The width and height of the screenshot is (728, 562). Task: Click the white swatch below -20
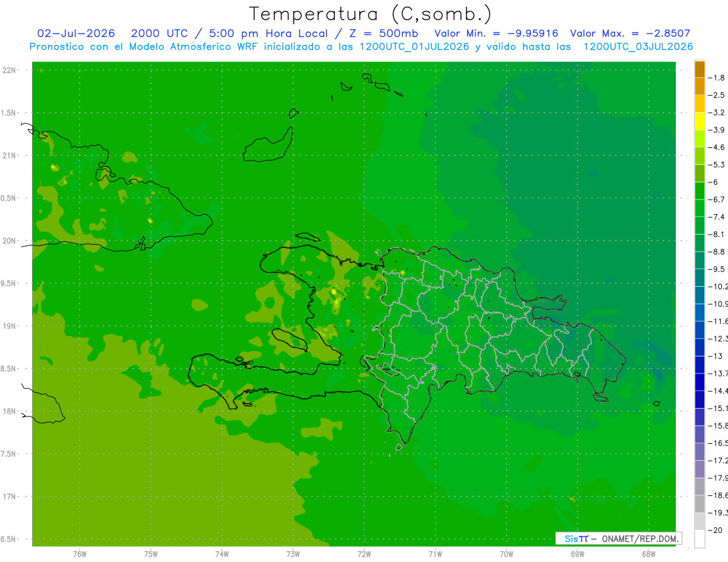(699, 539)
